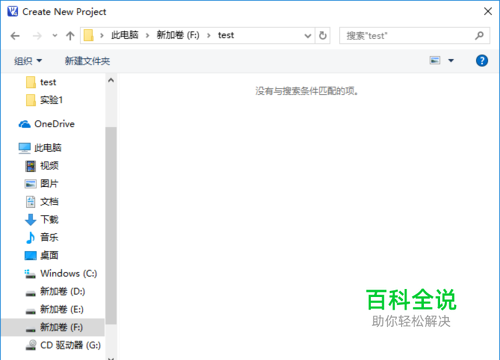Change the view layout icon
The height and width of the screenshot is (360, 500).
click(x=435, y=60)
